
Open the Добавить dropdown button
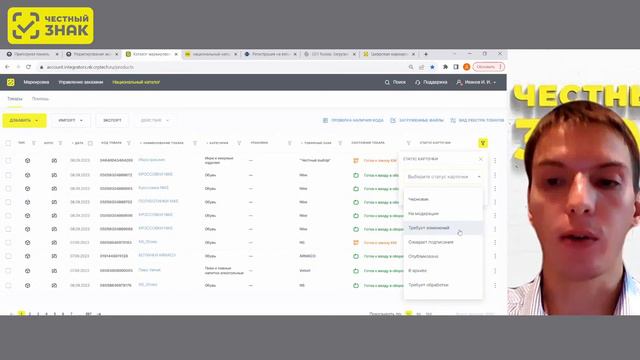pyautogui.click(x=24, y=120)
